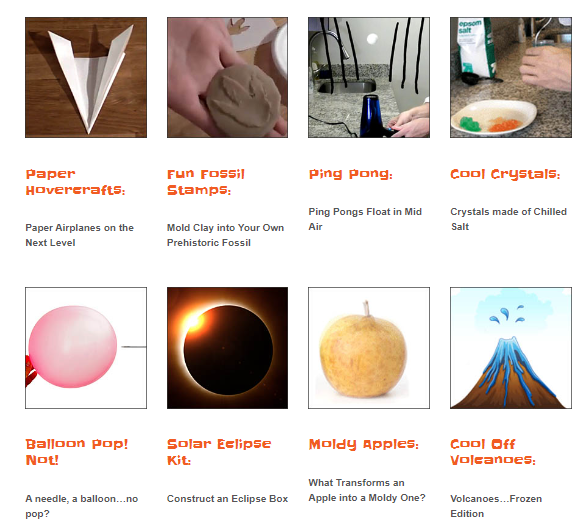The width and height of the screenshot is (577, 526).
Task: Open the Solar Eclipse Kit title
Action: pyautogui.click(x=219, y=452)
